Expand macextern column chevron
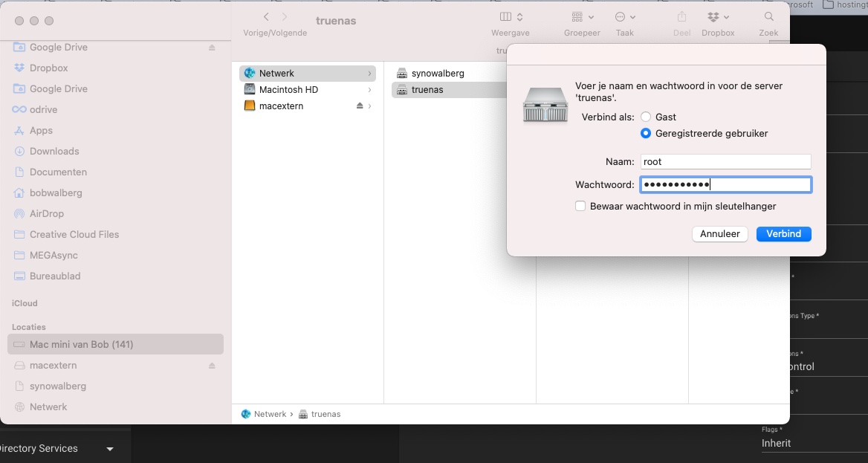 click(x=369, y=106)
